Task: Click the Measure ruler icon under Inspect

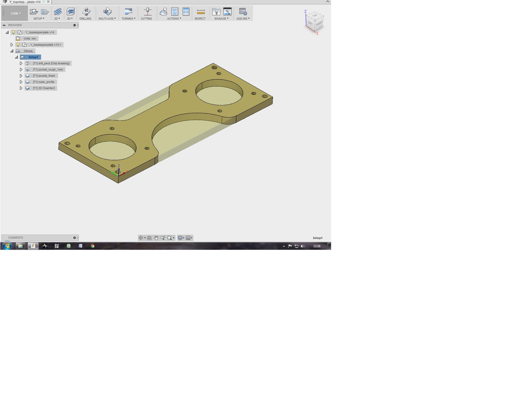Action: (201, 12)
